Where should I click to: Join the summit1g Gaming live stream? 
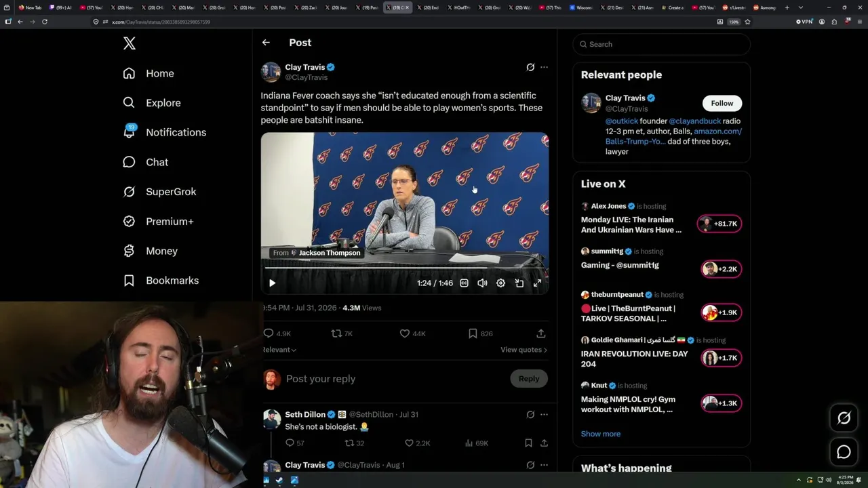click(x=661, y=264)
